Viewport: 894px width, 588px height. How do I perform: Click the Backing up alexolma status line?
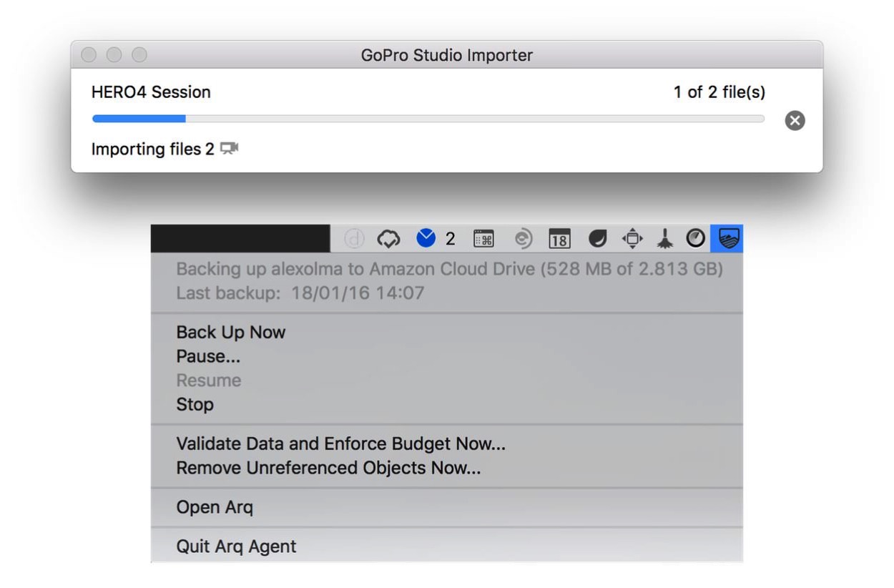[x=450, y=270]
